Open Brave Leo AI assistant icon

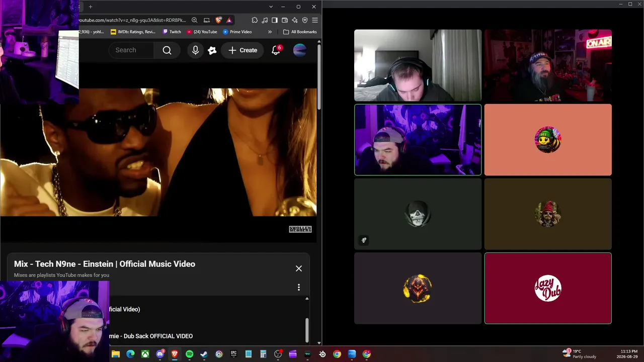pos(295,20)
